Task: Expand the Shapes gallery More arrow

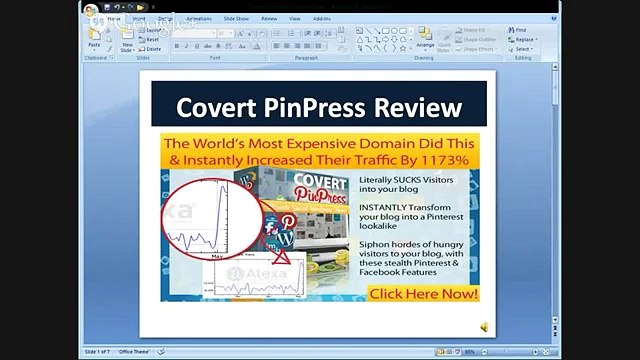Action: pyautogui.click(x=411, y=49)
